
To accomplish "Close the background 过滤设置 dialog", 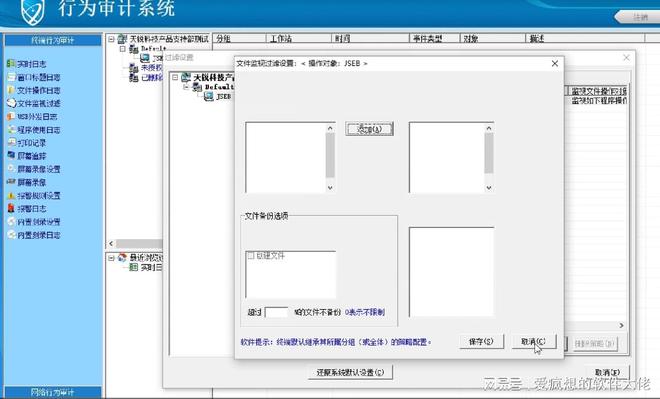I will pos(626,57).
